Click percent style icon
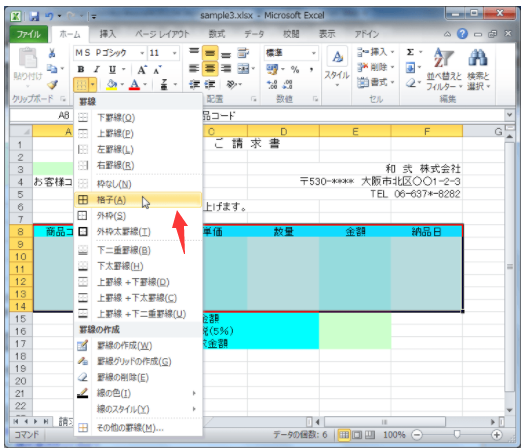This screenshot has width=524, height=448. click(x=295, y=69)
